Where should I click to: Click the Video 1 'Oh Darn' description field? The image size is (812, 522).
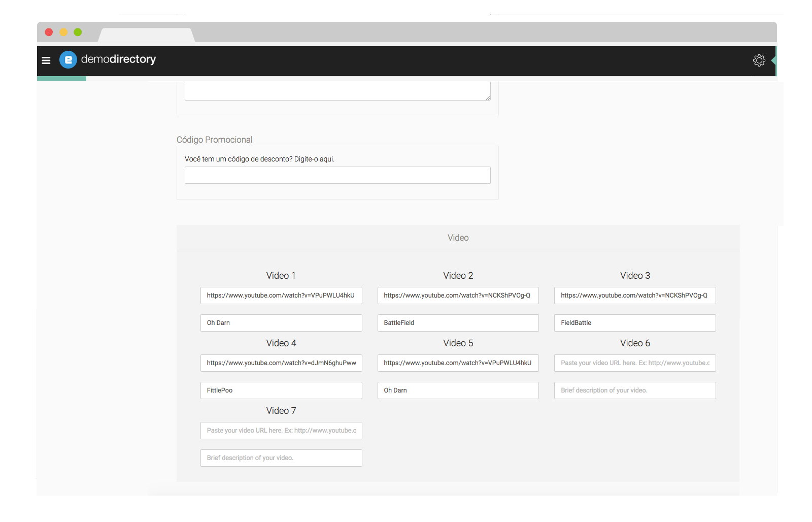point(281,323)
